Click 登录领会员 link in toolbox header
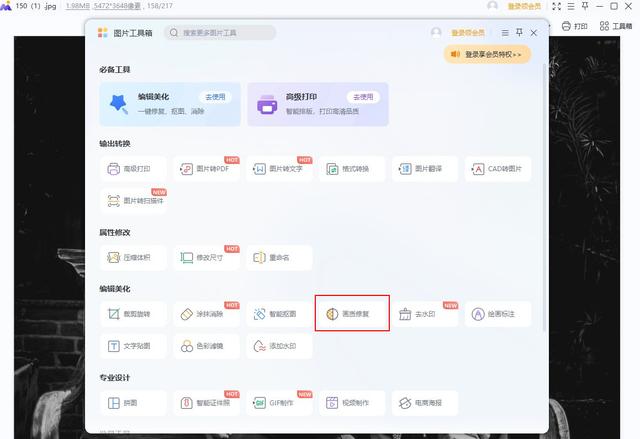Screen dimensions: 640x439 (x=468, y=33)
